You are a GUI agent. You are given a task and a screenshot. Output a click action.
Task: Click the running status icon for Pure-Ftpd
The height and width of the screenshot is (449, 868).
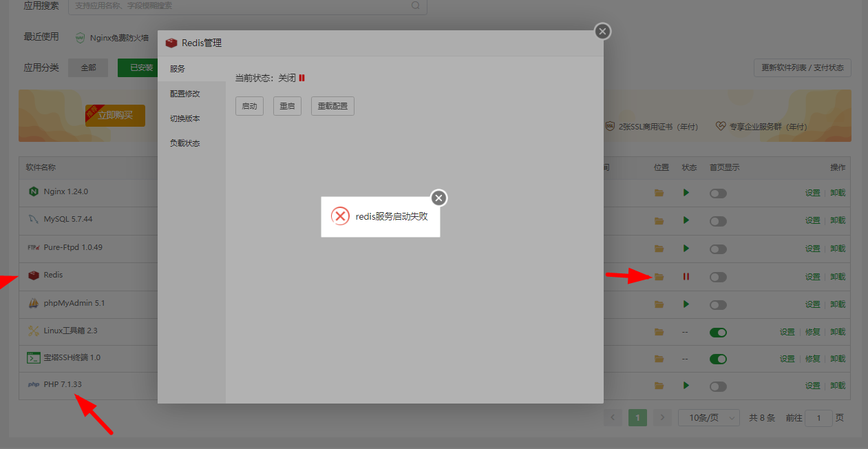coord(686,248)
